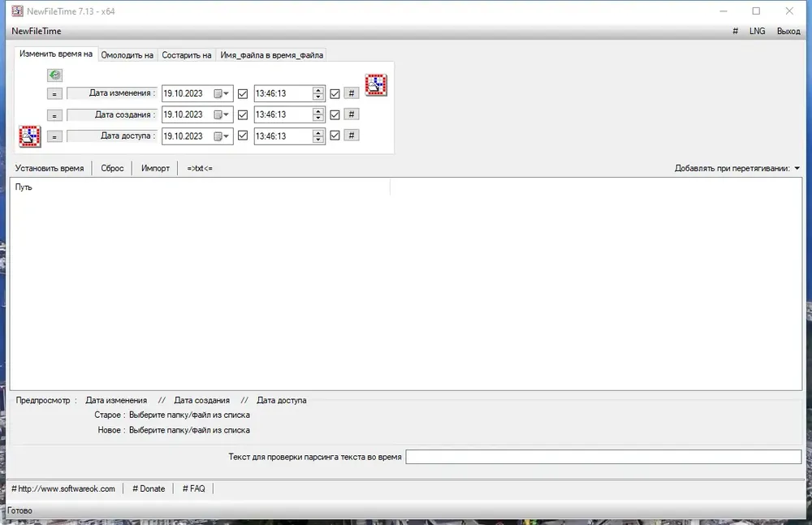Screen dimensions: 812x525
Task: Open calendar dropdown for Дата изменения
Action: [222, 93]
